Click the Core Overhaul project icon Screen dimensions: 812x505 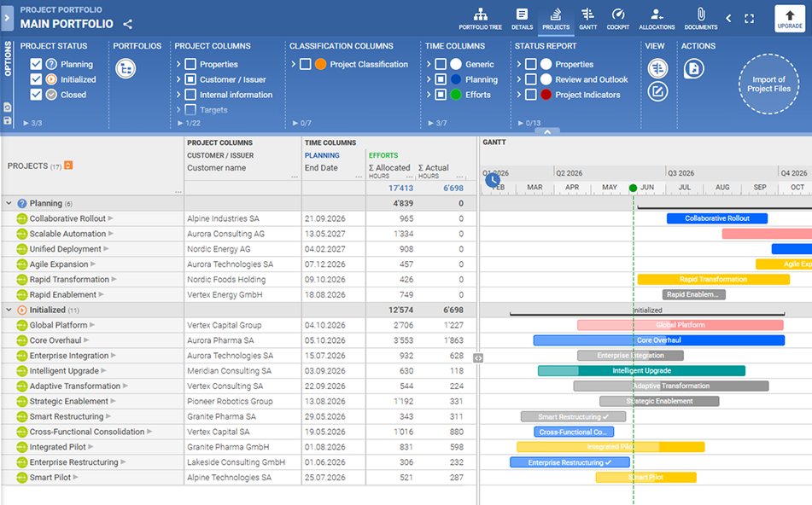click(x=21, y=340)
